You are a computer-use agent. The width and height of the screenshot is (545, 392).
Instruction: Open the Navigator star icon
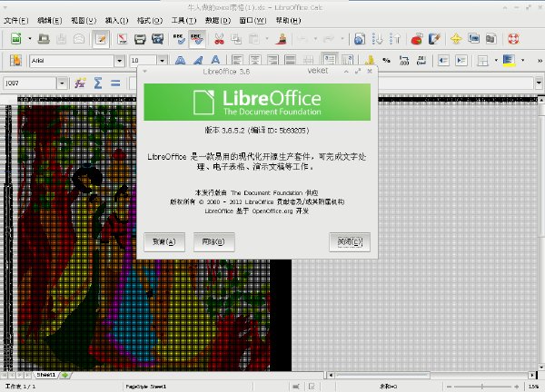pos(456,38)
